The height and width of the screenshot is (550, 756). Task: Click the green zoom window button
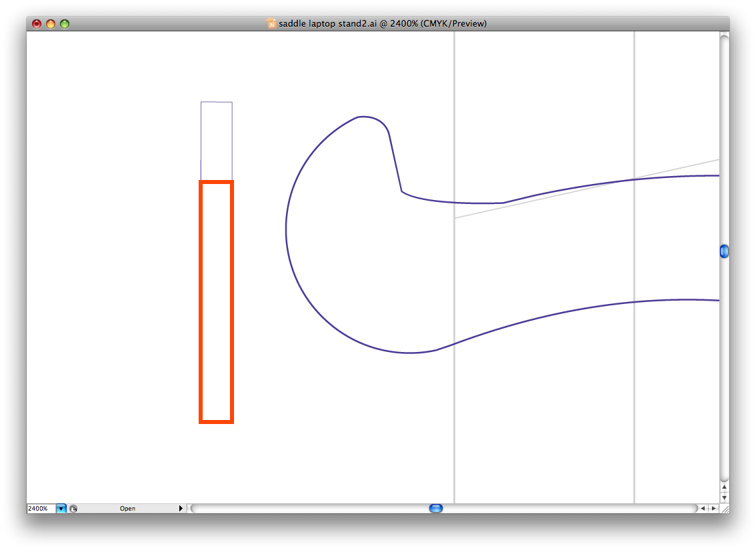coord(65,23)
